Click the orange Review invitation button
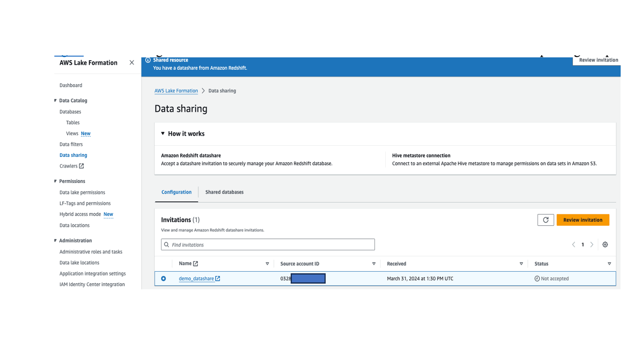This screenshot has height=362, width=644. [583, 220]
